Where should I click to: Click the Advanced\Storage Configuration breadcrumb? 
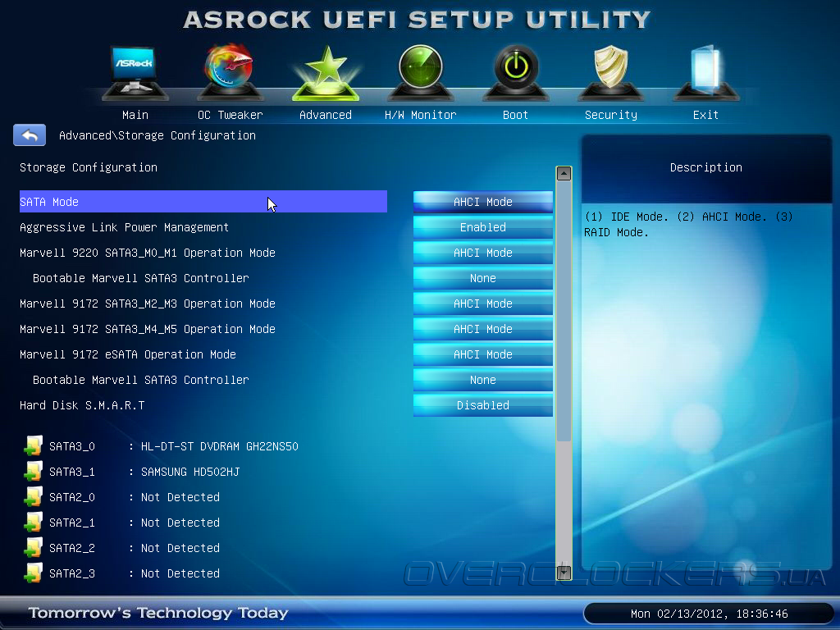(x=157, y=135)
